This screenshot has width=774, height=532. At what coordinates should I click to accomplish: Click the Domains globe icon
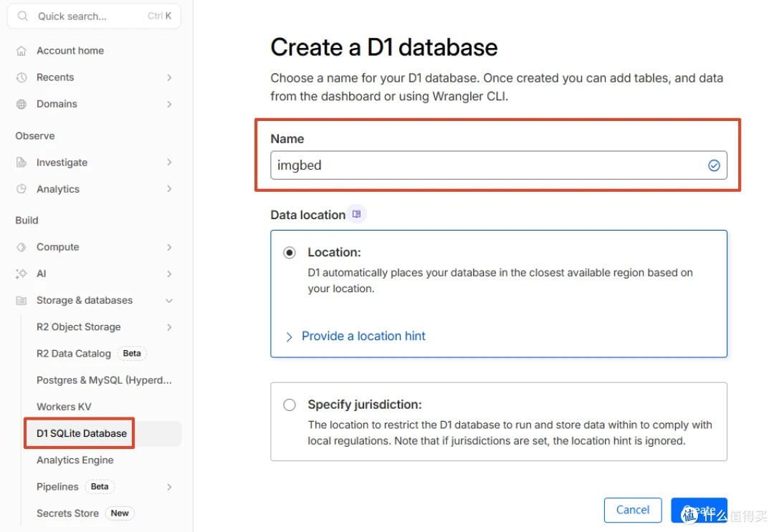point(21,104)
